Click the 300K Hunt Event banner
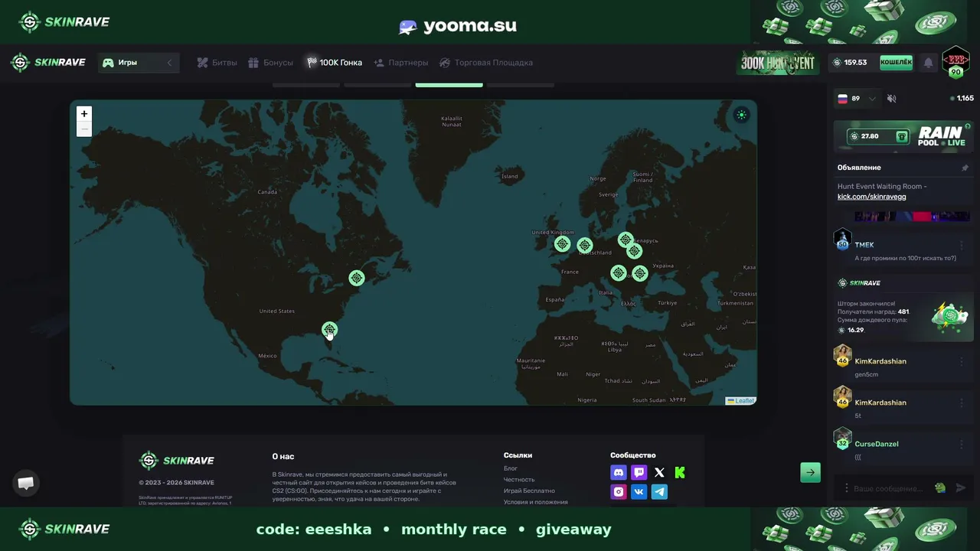The width and height of the screenshot is (980, 551). click(778, 63)
